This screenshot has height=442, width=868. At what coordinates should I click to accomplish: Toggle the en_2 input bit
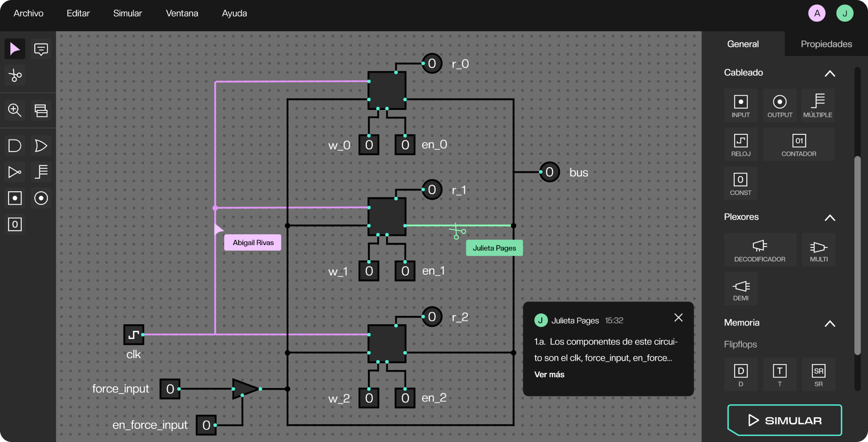[x=405, y=398]
